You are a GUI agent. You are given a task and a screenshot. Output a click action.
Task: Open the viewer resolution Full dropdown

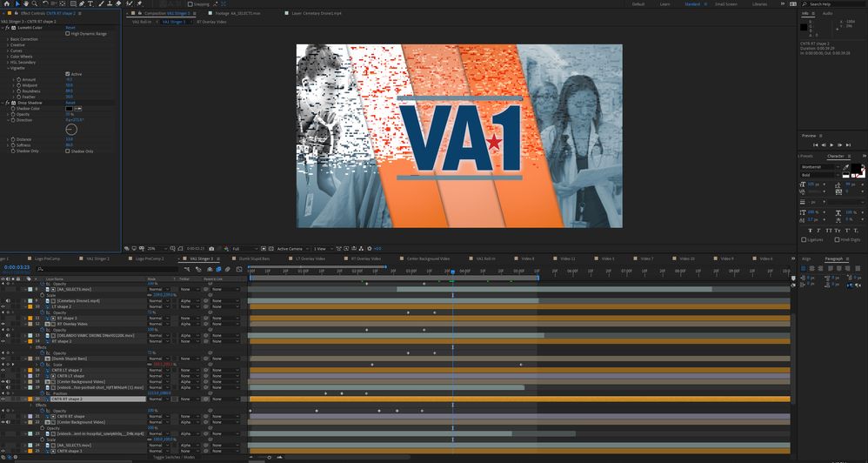(244, 249)
